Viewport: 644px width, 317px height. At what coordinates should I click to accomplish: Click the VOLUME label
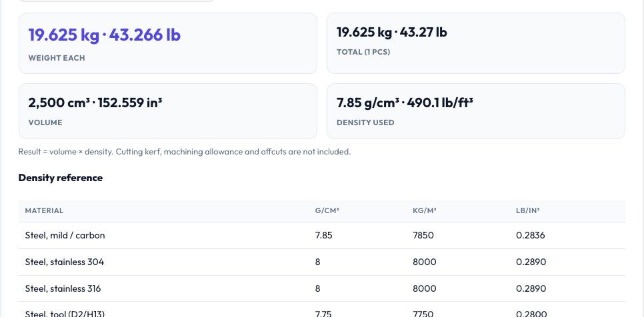coord(45,123)
